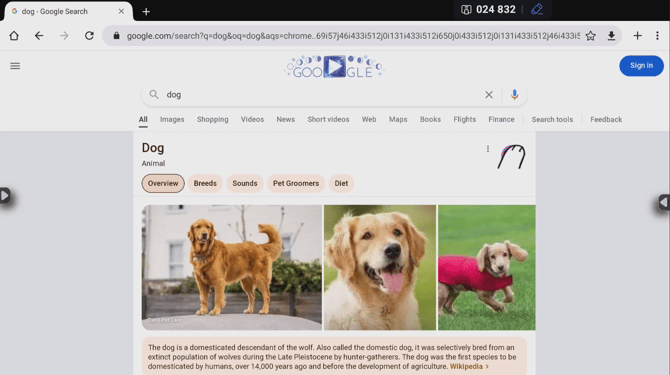Viewport: 670px width, 375px height.
Task: Select the All results tab
Action: point(143,120)
